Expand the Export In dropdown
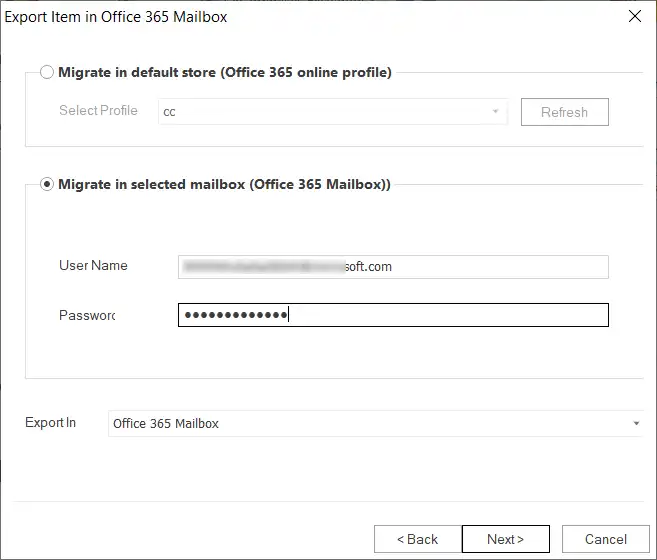The image size is (657, 560). pyautogui.click(x=375, y=423)
